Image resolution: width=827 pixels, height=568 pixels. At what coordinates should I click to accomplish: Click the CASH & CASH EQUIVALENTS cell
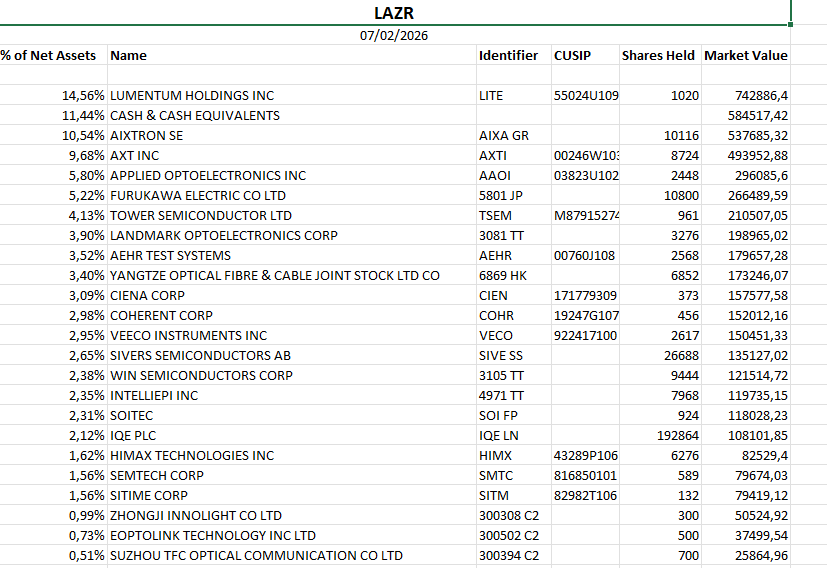[292, 115]
